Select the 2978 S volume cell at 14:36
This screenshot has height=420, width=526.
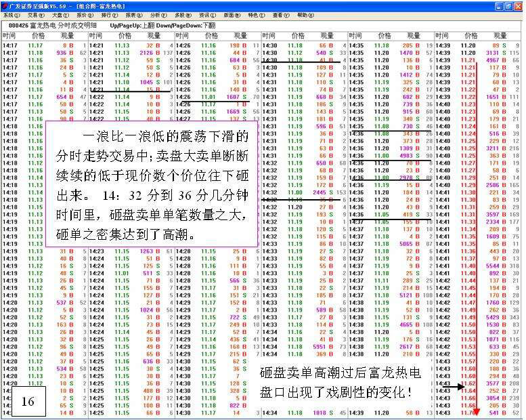point(410,177)
